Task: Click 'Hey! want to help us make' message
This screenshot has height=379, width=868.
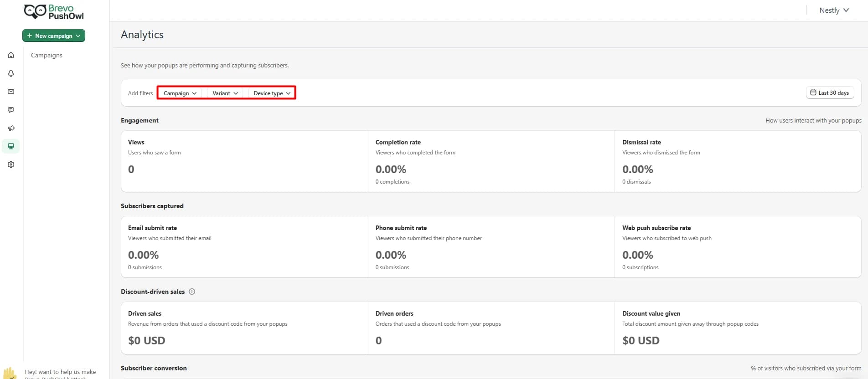Action: pos(60,372)
